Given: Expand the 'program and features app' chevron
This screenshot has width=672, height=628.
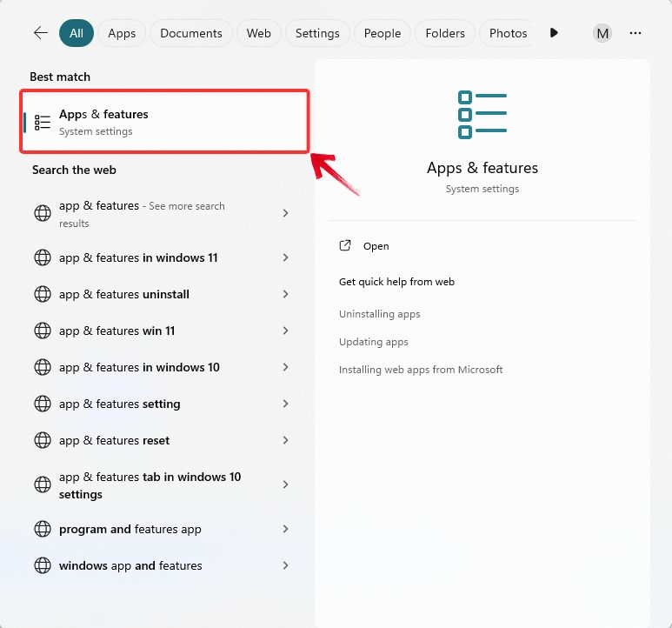Looking at the screenshot, I should (x=285, y=529).
